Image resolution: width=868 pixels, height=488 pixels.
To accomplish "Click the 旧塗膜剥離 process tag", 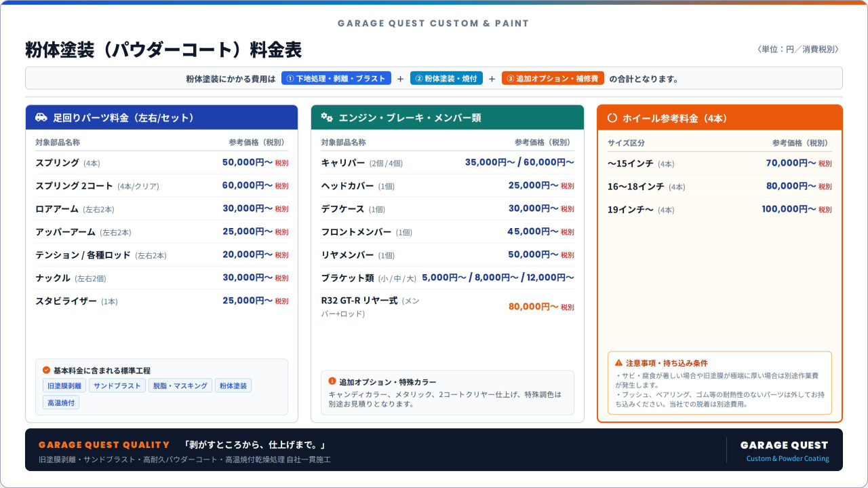I will click(64, 386).
